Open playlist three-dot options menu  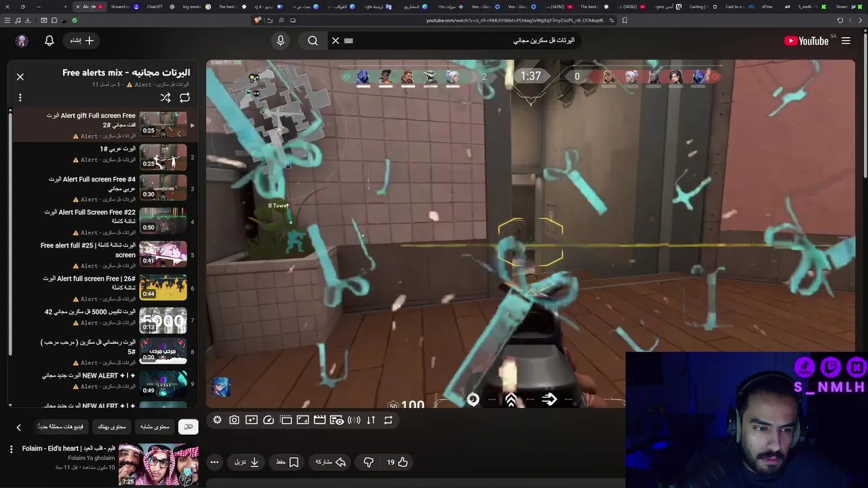pyautogui.click(x=20, y=98)
